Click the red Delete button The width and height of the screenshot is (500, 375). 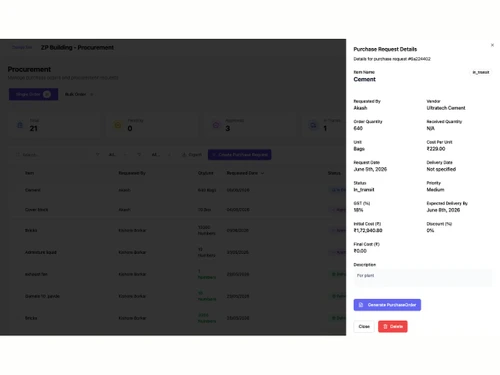[x=393, y=326]
